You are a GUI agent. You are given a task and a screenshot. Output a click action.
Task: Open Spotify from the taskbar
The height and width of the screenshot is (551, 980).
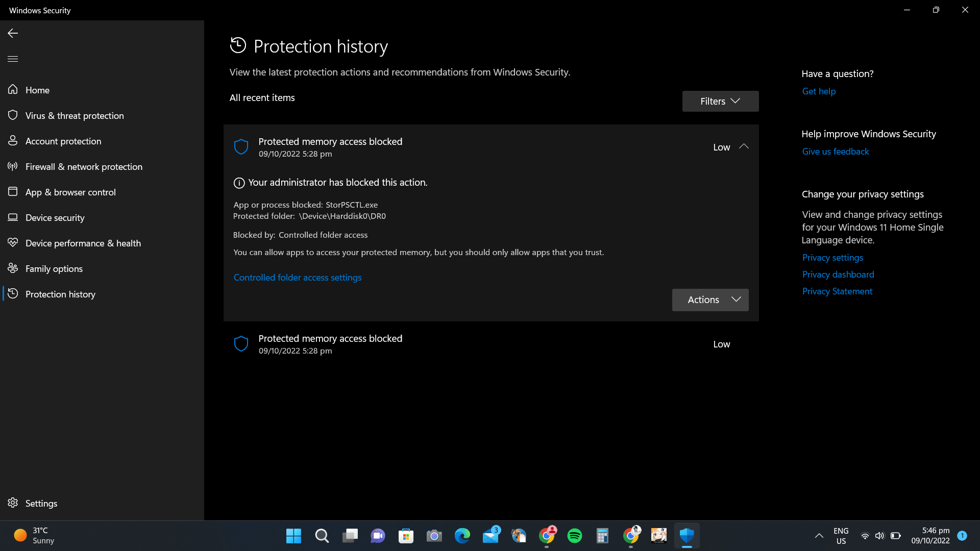(x=574, y=536)
